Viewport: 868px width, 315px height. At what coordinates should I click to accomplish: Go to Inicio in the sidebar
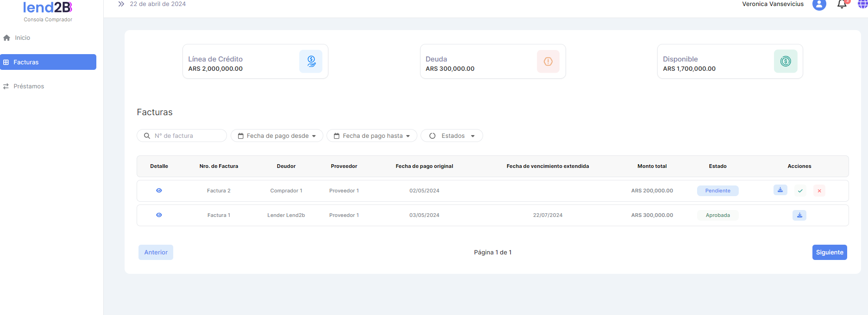pyautogui.click(x=22, y=38)
